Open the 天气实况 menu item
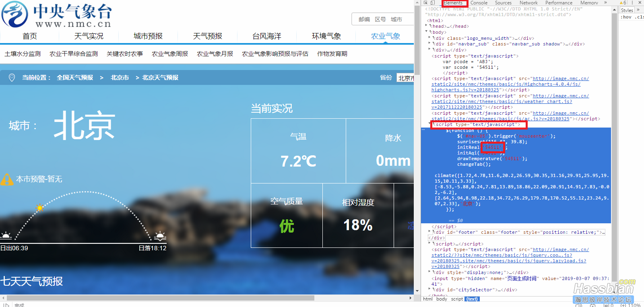The height and width of the screenshot is (307, 644). click(89, 36)
